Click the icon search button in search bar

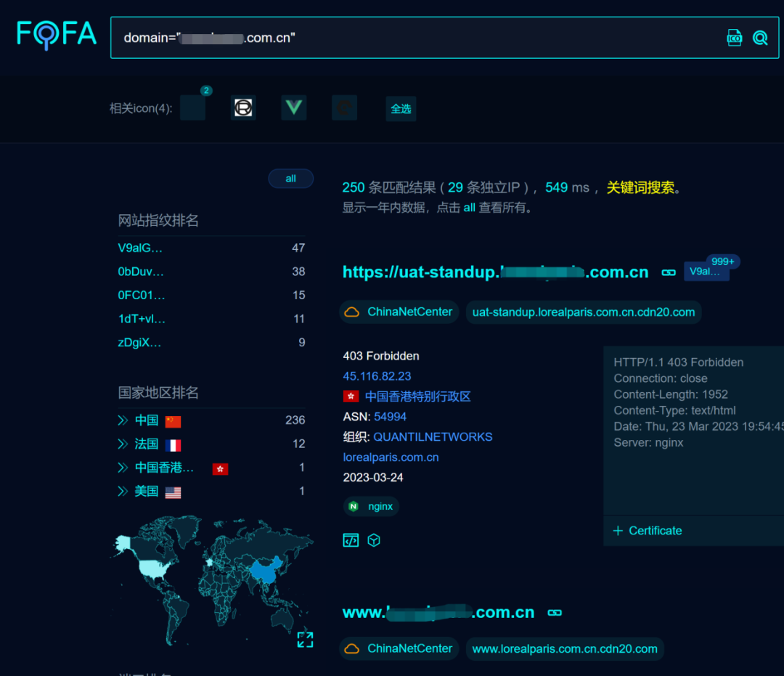click(x=734, y=38)
